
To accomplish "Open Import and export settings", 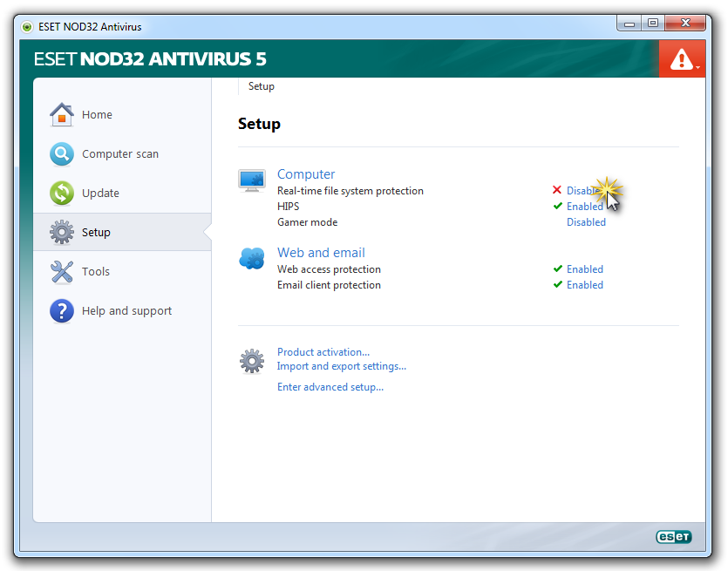I will tap(341, 366).
